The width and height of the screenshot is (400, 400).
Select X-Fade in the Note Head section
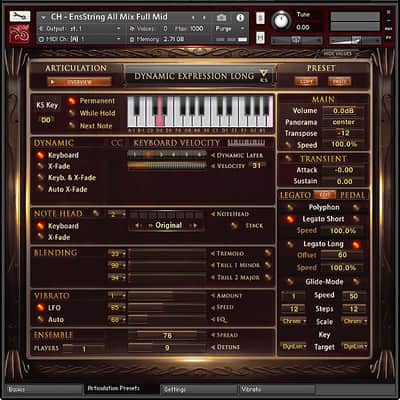click(x=40, y=237)
